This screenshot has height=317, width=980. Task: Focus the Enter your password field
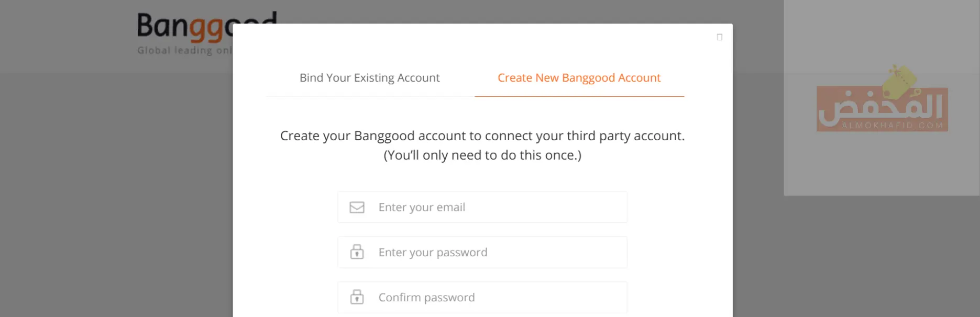[x=482, y=252]
